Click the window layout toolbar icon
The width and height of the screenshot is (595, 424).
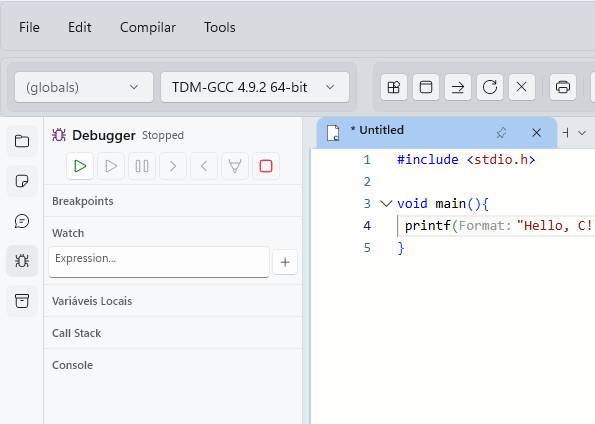click(x=426, y=87)
